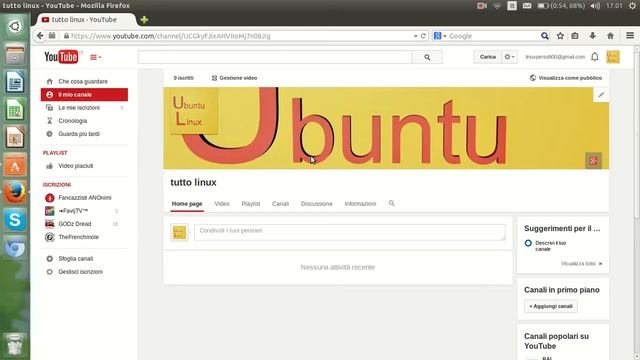Click Visualizza tutto link
The width and height of the screenshot is (640, 360).
click(x=581, y=264)
